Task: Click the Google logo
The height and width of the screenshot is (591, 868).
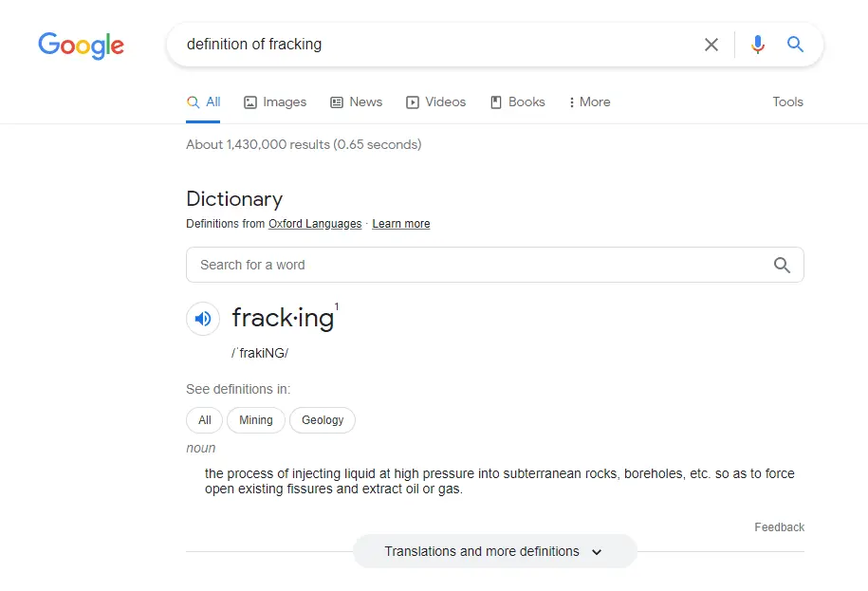Action: coord(81,45)
